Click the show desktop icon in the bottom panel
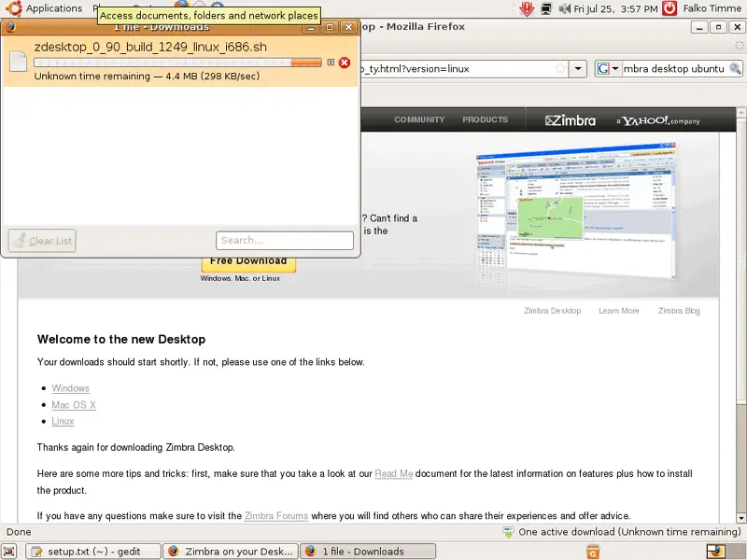This screenshot has width=747, height=560. point(11,552)
